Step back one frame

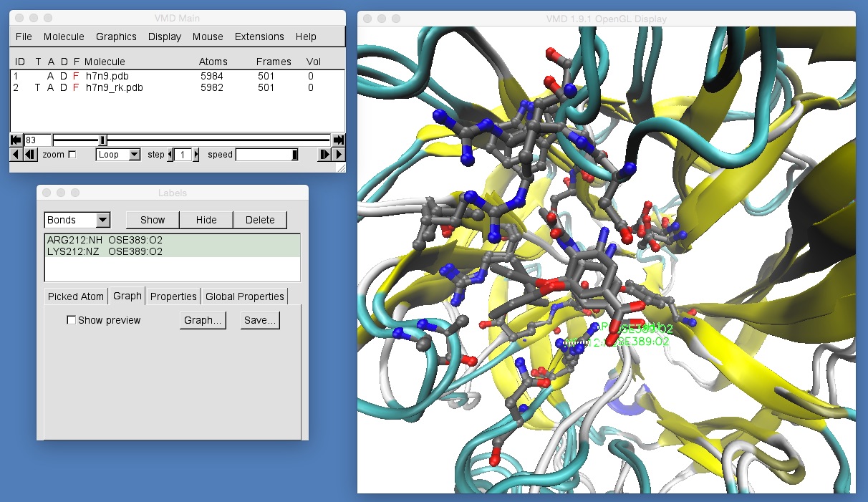30,155
